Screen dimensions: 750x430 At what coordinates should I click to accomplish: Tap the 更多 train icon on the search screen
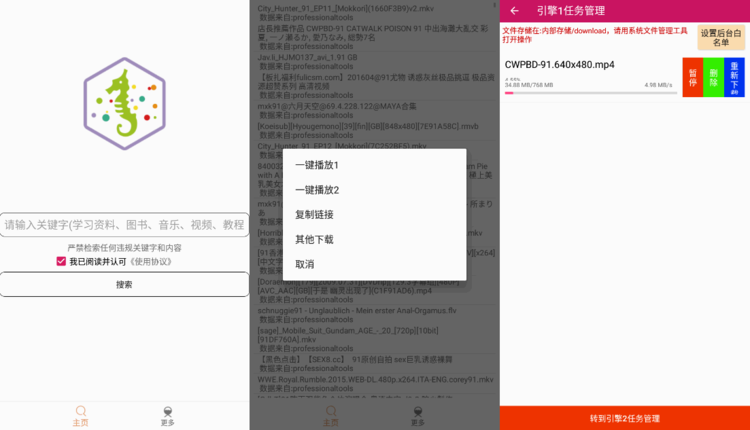pos(167,416)
